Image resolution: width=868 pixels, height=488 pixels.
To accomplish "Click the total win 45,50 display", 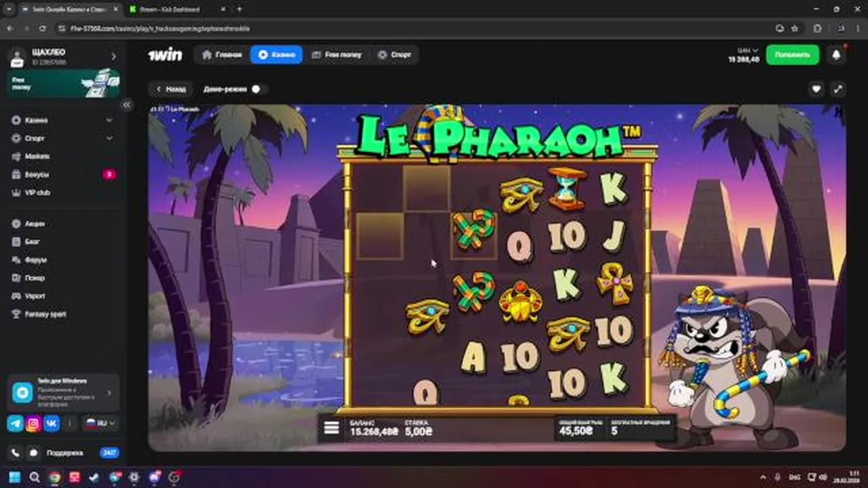I will 581,427.
